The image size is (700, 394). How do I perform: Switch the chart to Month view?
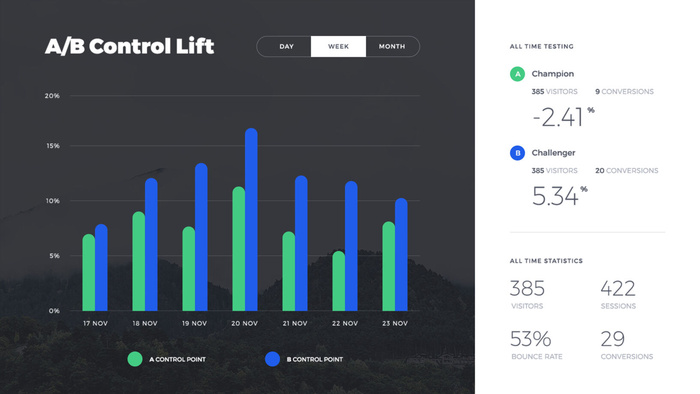coord(392,46)
